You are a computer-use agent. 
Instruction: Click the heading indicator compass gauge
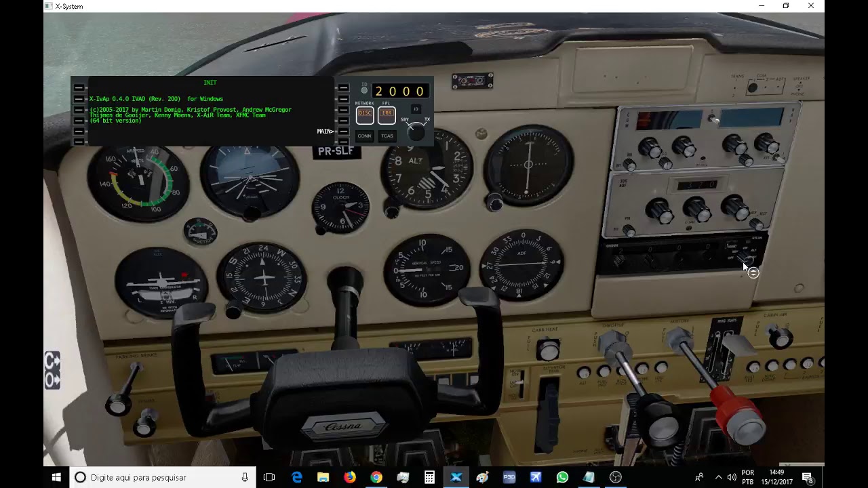click(263, 277)
